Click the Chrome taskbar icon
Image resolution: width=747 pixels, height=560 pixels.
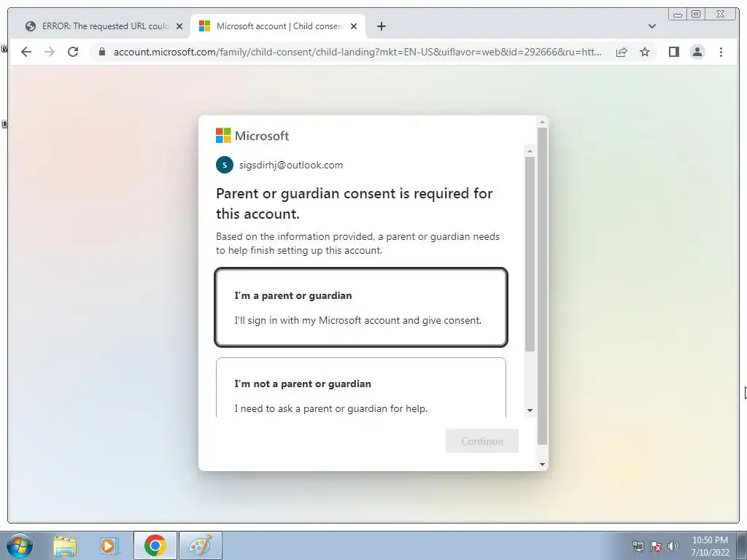pos(155,545)
